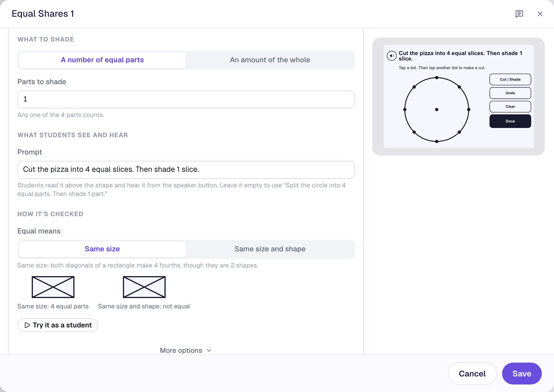Click the Clear button in preview
Viewport: 554px width, 392px height.
coord(510,107)
